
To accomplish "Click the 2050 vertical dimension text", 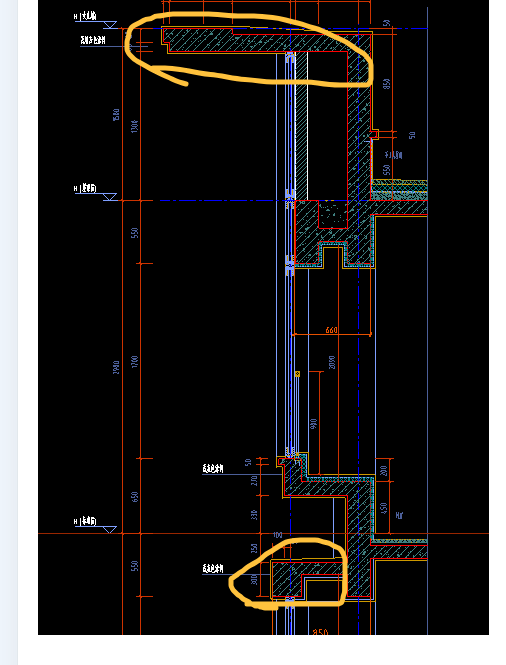I will click(x=332, y=362).
